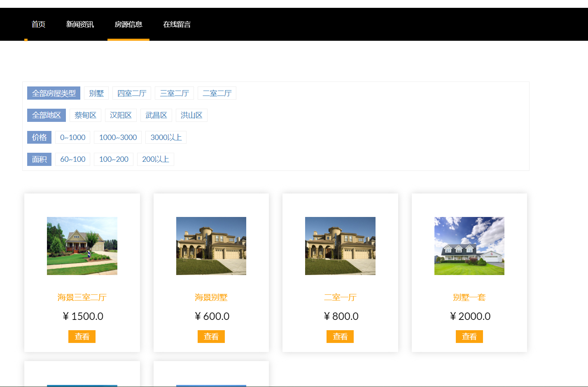Filter region by 武昌区
The image size is (588, 387).
click(x=156, y=115)
